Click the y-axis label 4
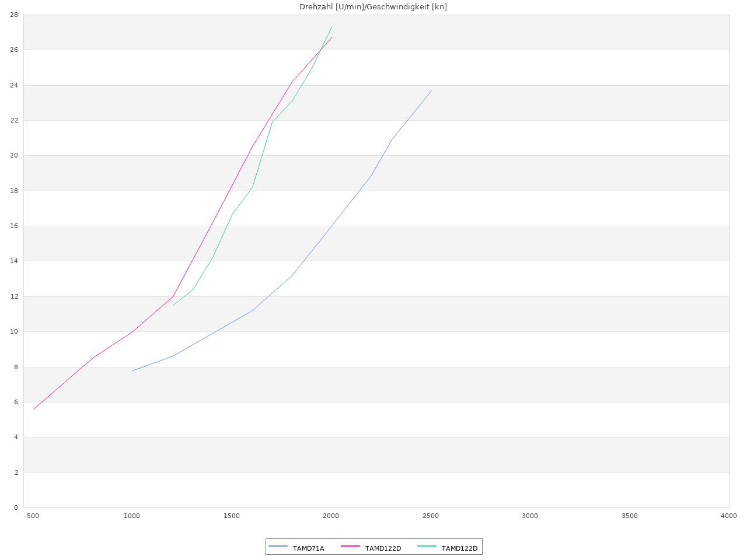This screenshot has width=747, height=560. (x=16, y=437)
